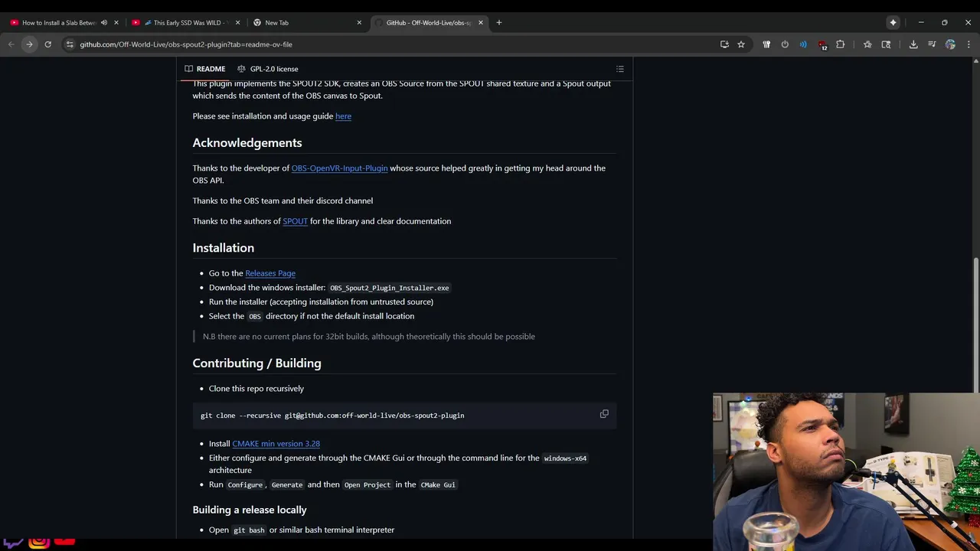This screenshot has height=551, width=980.
Task: Click the install app icon in address bar
Action: pyautogui.click(x=724, y=44)
